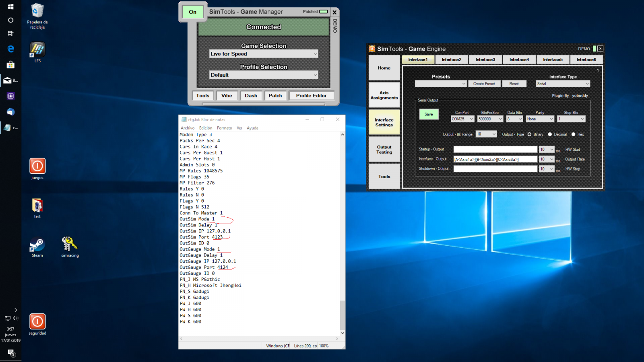Open the Parity dropdown

(540, 119)
